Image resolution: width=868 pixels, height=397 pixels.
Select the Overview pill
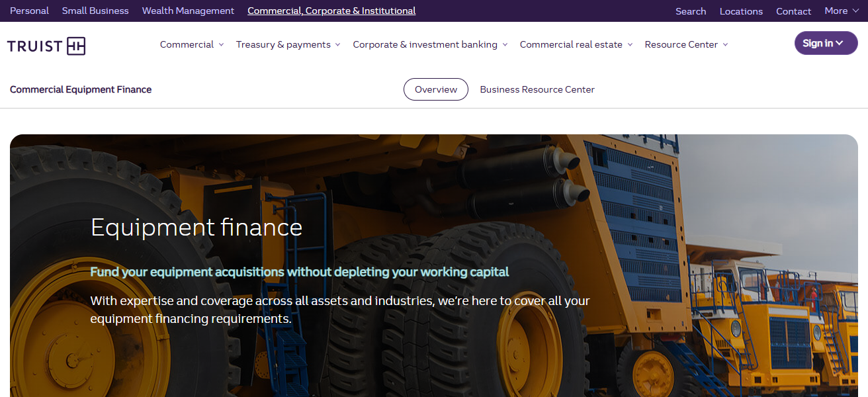[435, 89]
